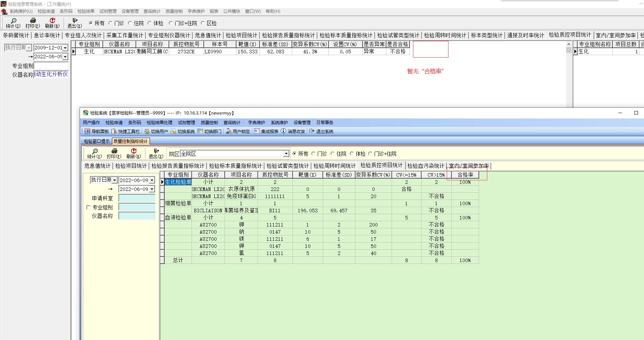Click the BICLIAISON instrument cell
The height and width of the screenshot is (340, 644).
pos(208,211)
